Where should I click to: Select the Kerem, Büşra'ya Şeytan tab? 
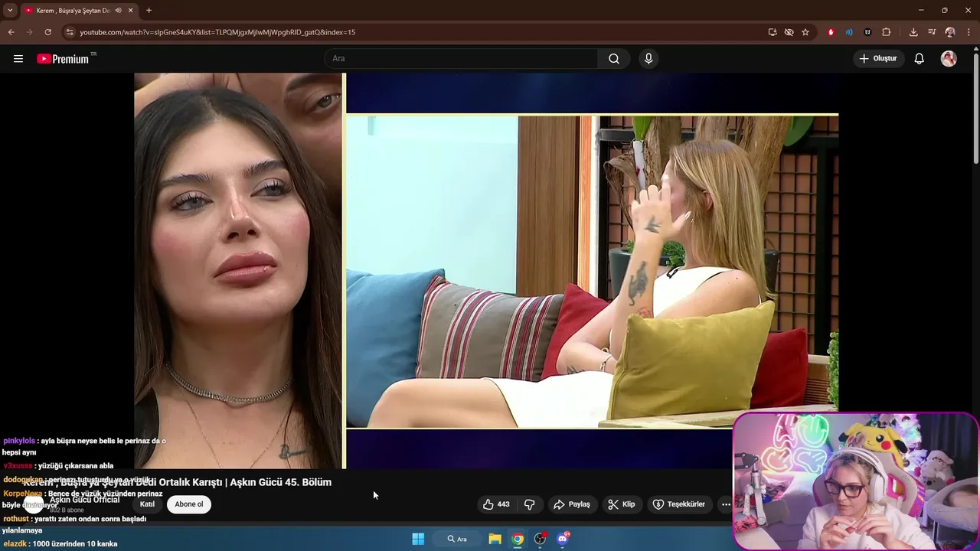pyautogui.click(x=73, y=11)
